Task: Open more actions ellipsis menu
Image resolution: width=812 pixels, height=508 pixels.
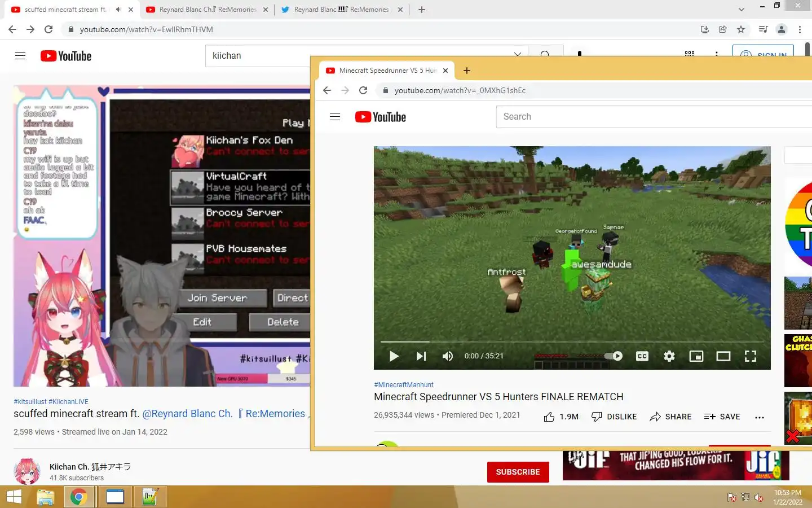Action: (760, 417)
